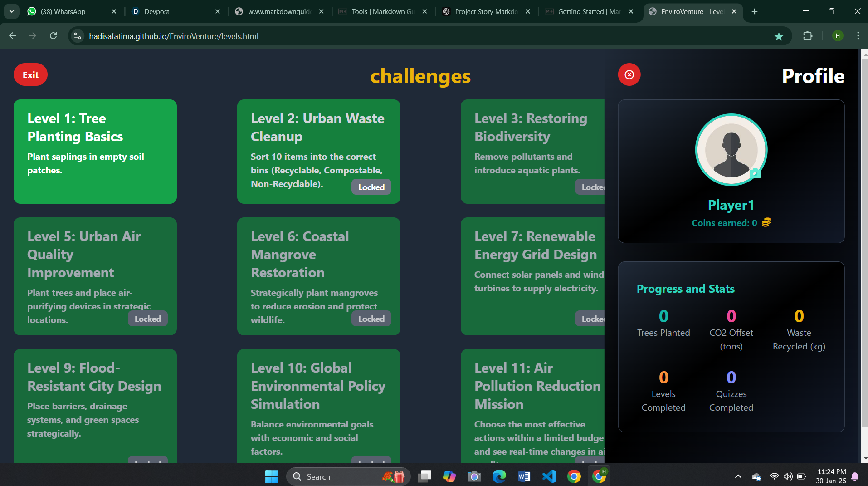The height and width of the screenshot is (486, 868).
Task: Open the notifications bell icon
Action: tap(855, 476)
